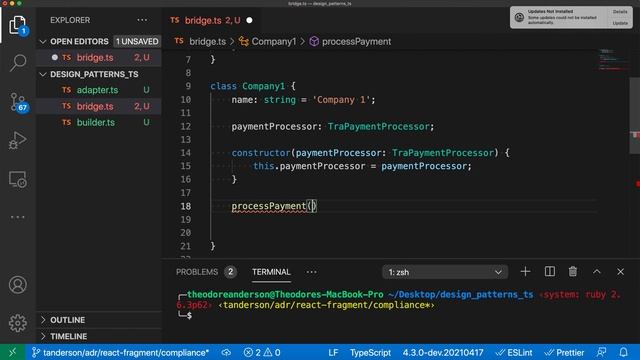The width and height of the screenshot is (640, 360).
Task: Open Source Control view with 67 changes
Action: 18,102
